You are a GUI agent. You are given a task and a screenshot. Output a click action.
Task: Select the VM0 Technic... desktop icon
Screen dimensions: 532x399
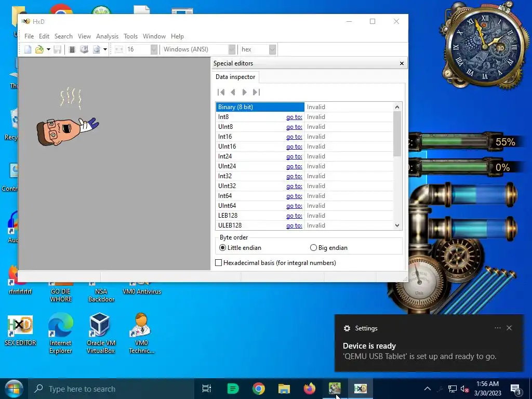[x=141, y=333]
